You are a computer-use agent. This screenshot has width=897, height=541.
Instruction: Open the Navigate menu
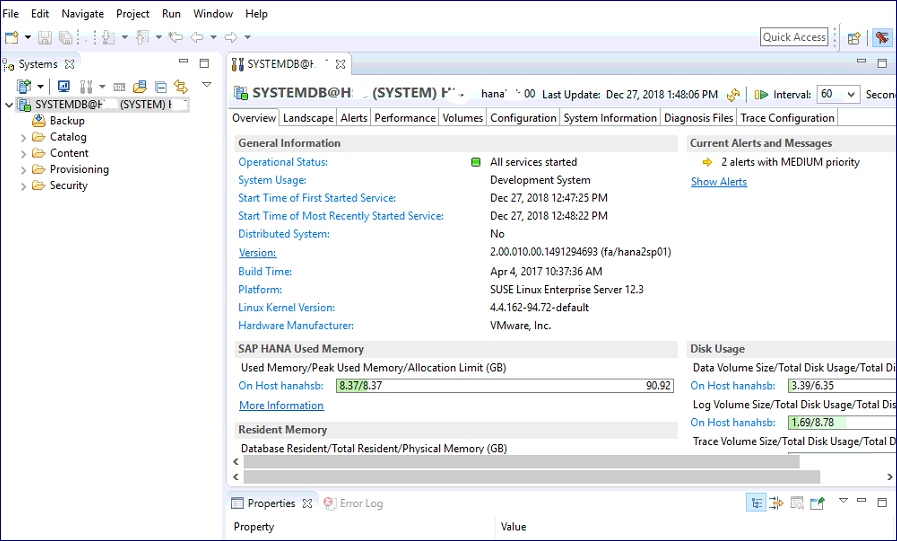coord(82,14)
